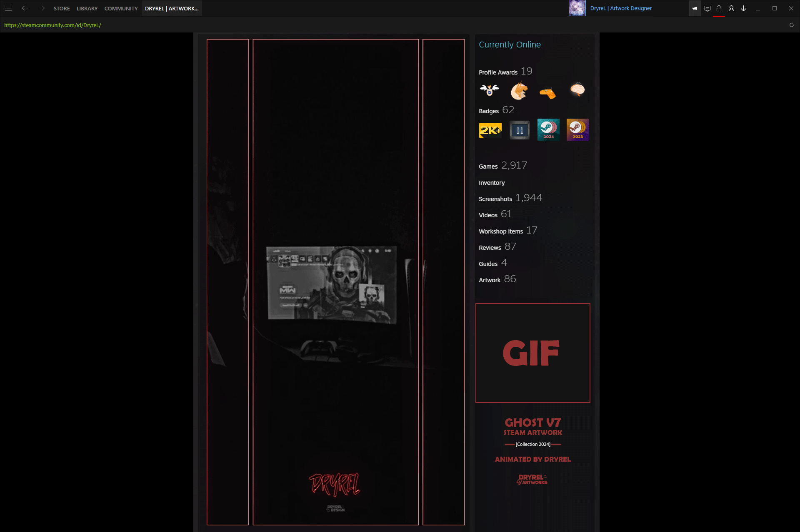Click the profile URL address field

52,25
